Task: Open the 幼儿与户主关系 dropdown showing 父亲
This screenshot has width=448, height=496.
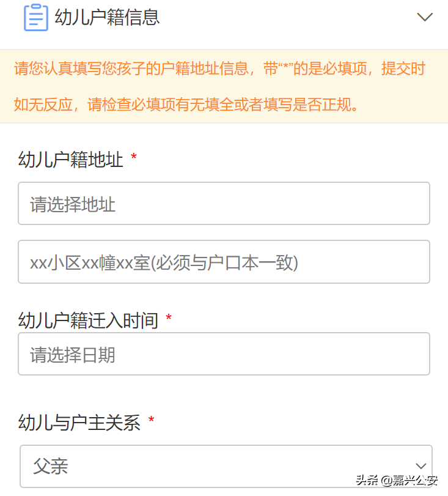Action: pyautogui.click(x=224, y=466)
